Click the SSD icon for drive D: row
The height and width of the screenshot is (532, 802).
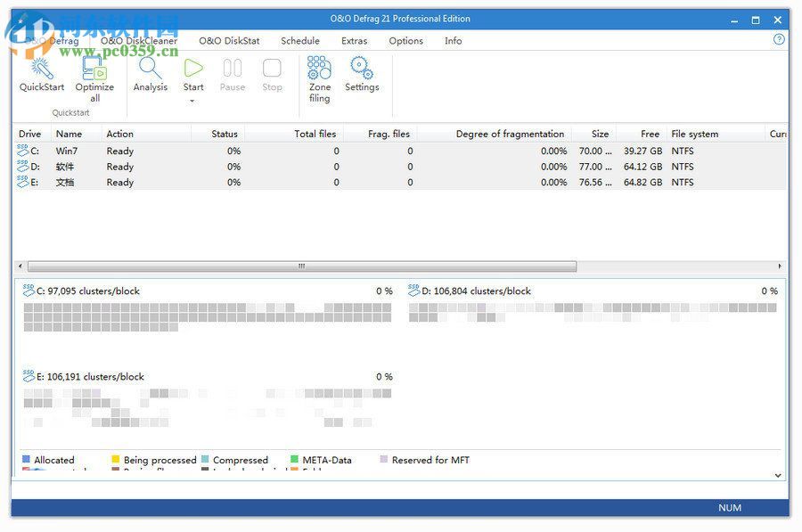[x=23, y=166]
